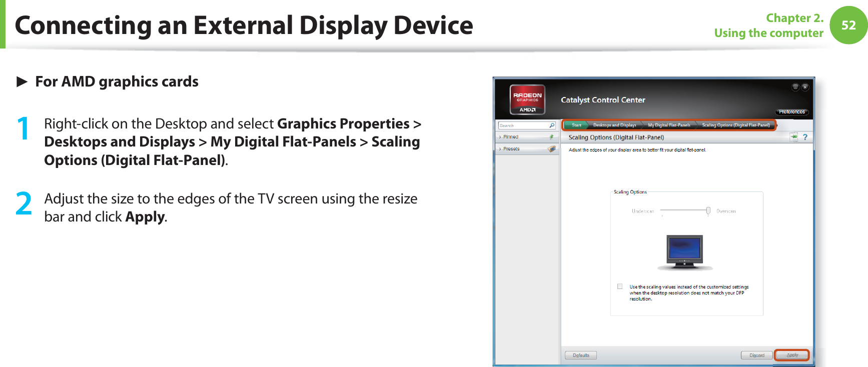This screenshot has height=367, width=868.
Task: Close the Catalyst Control Center window
Action: 805,87
